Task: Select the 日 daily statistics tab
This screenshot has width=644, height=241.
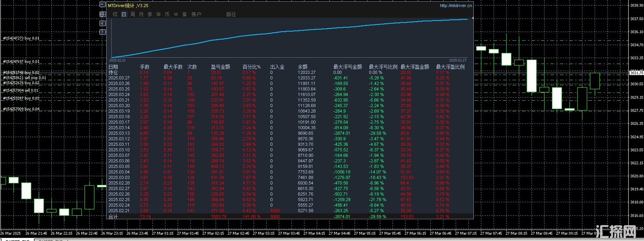Action: point(124,14)
